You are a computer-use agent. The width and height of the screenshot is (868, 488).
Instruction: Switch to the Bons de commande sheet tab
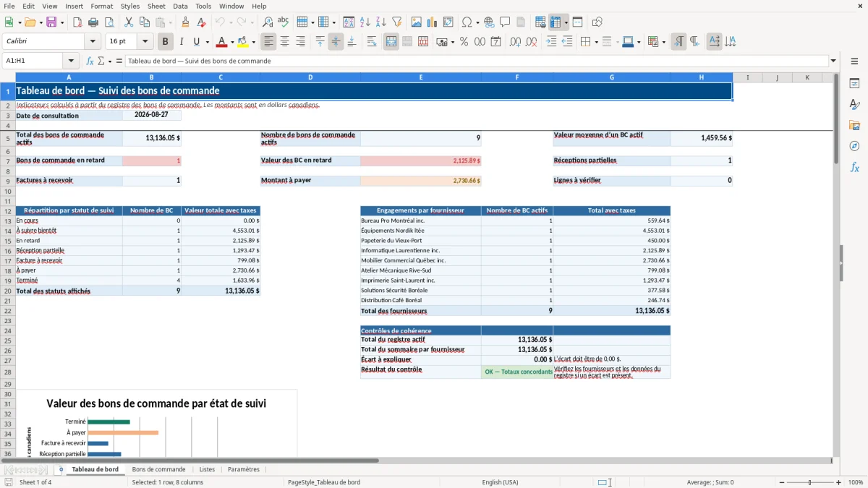pyautogui.click(x=158, y=469)
